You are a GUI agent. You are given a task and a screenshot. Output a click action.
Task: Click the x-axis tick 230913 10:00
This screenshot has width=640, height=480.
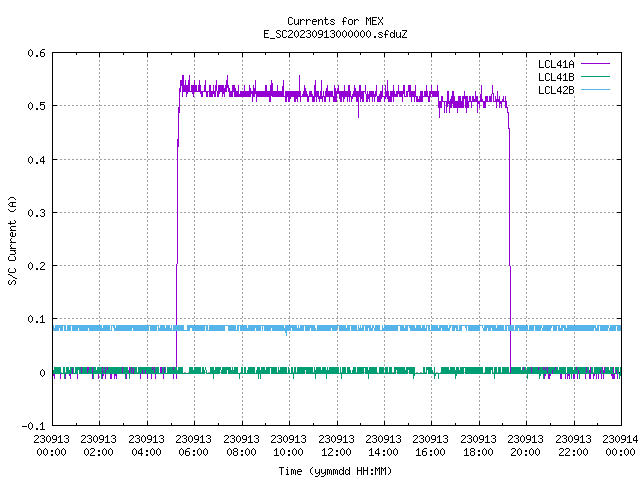coord(288,446)
